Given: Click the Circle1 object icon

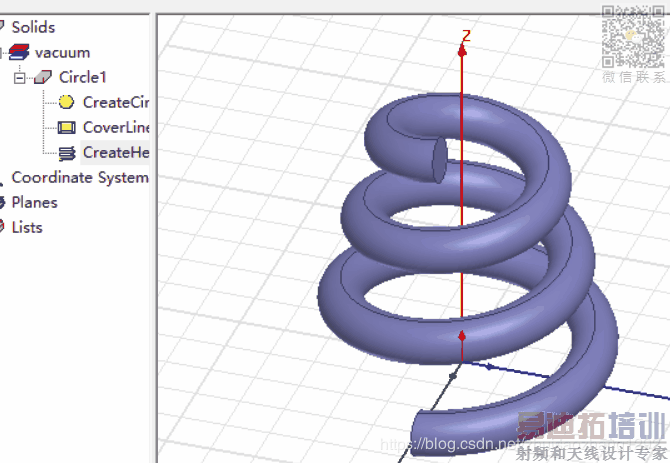Looking at the screenshot, I should click(x=43, y=77).
